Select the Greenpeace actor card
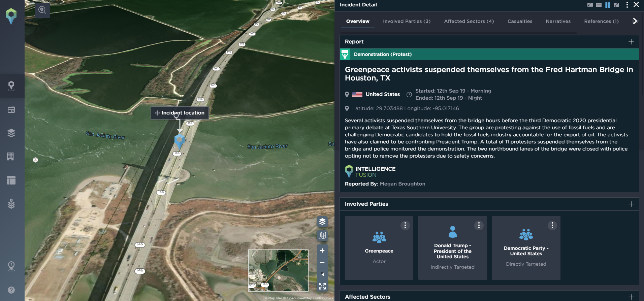This screenshot has width=644, height=301. click(x=379, y=248)
